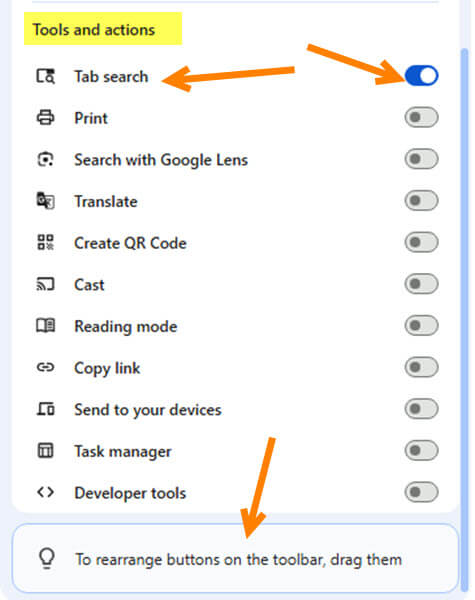
Task: Click the Send to your devices icon
Action: coord(46,409)
